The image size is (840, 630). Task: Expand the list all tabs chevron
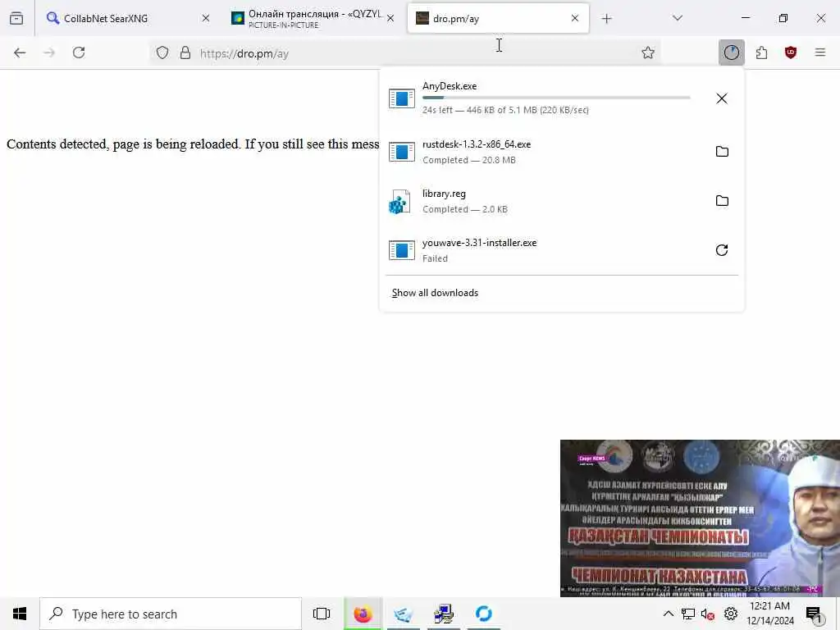tap(678, 19)
